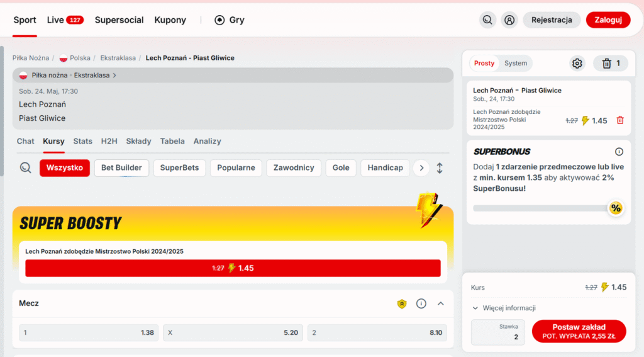
Task: Open the Stats tab
Action: pos(82,141)
